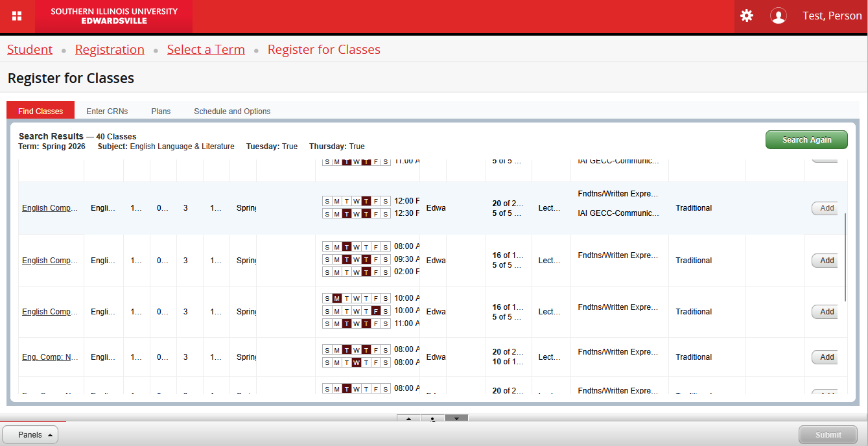Image resolution: width=868 pixels, height=446 pixels.
Task: Click the Southern Illinois University Edwardsville logo
Action: point(114,16)
